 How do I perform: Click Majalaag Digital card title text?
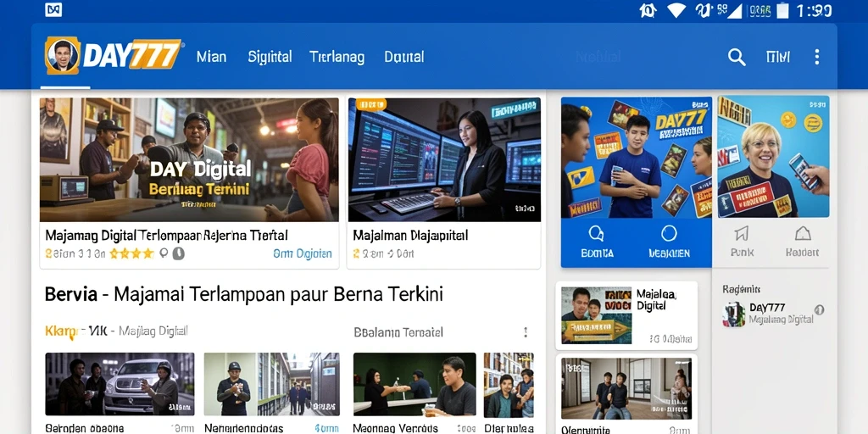click(655, 299)
